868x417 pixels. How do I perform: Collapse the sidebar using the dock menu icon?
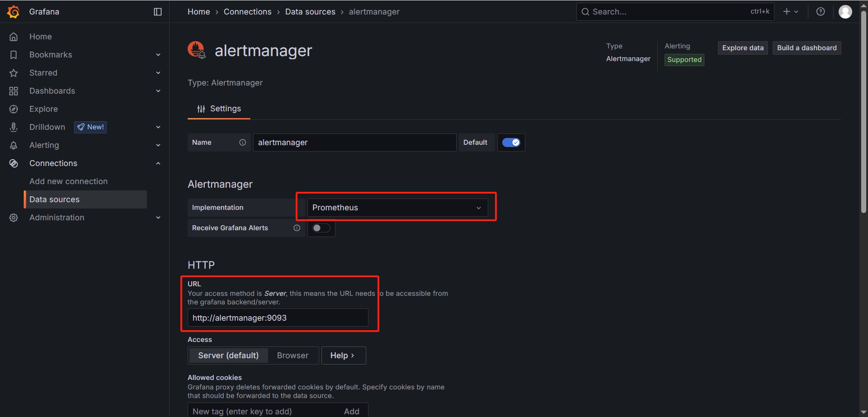tap(158, 12)
